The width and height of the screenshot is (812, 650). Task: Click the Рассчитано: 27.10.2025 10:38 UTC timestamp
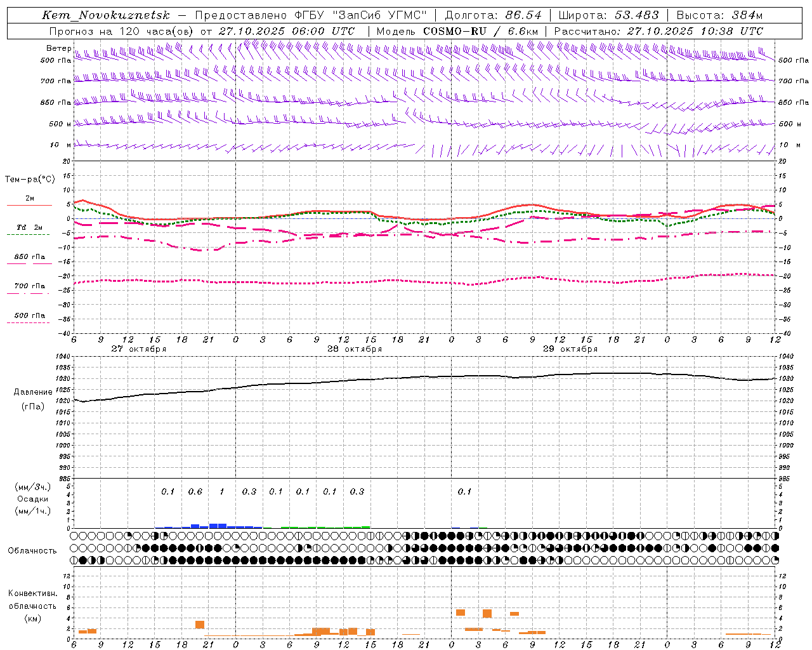(x=658, y=31)
